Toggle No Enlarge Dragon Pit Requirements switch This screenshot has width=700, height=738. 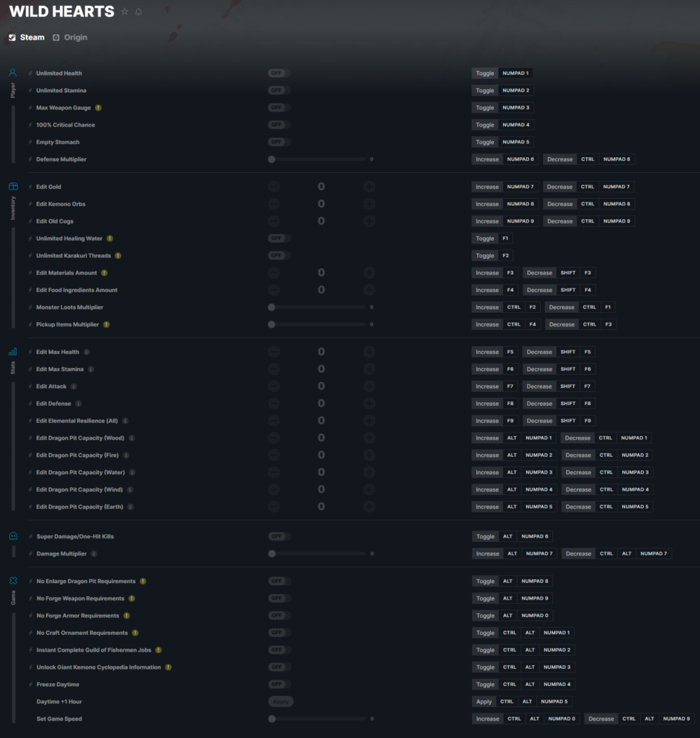click(x=280, y=582)
